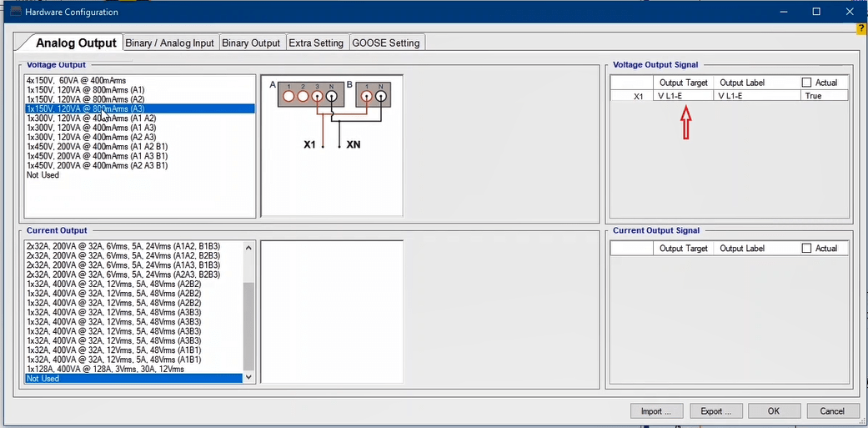Viewport: 868px width, 428px height.
Task: Click terminal N of group A in diagram
Action: tap(331, 96)
